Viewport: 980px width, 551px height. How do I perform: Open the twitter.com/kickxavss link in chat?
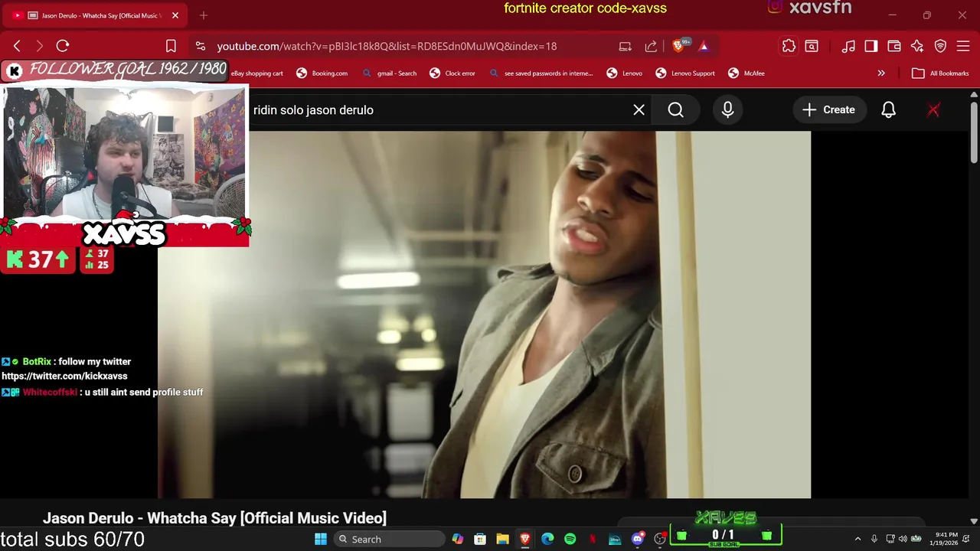pyautogui.click(x=64, y=376)
